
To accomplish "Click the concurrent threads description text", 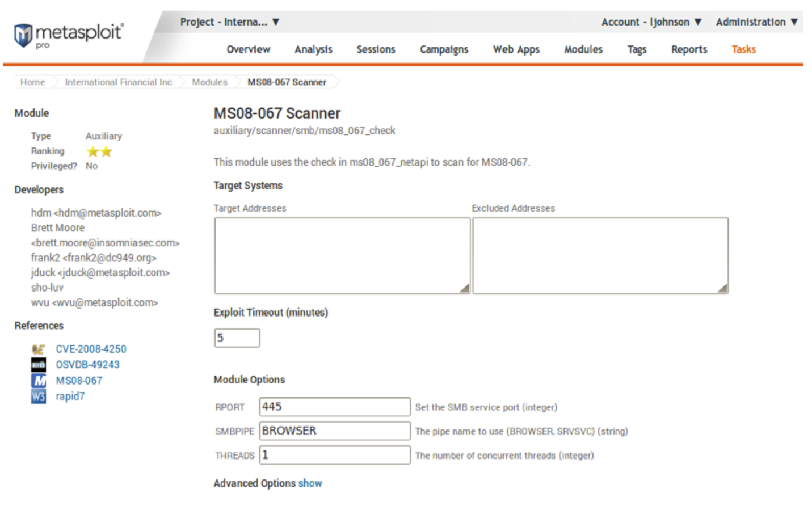I will [x=504, y=456].
